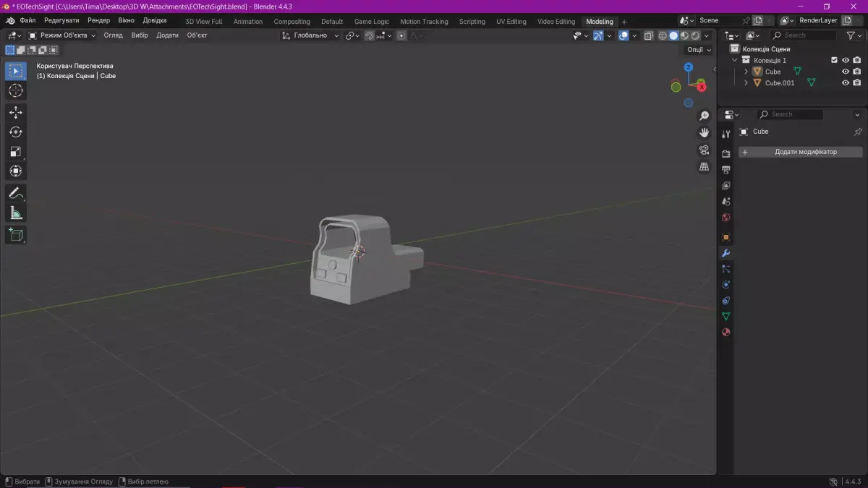868x488 pixels.
Task: Click the outliner Search field
Action: [803, 35]
